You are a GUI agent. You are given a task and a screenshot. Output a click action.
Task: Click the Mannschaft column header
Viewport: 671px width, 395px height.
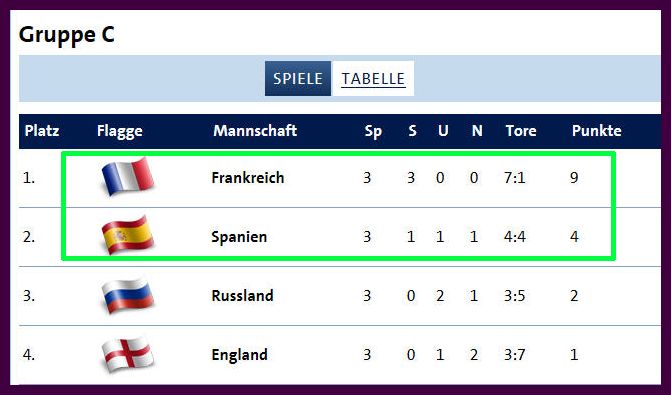(255, 131)
